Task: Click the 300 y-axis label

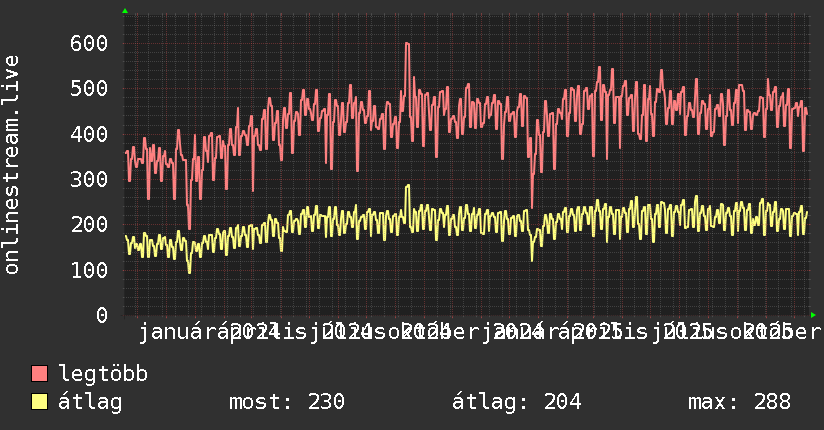Action: point(89,180)
